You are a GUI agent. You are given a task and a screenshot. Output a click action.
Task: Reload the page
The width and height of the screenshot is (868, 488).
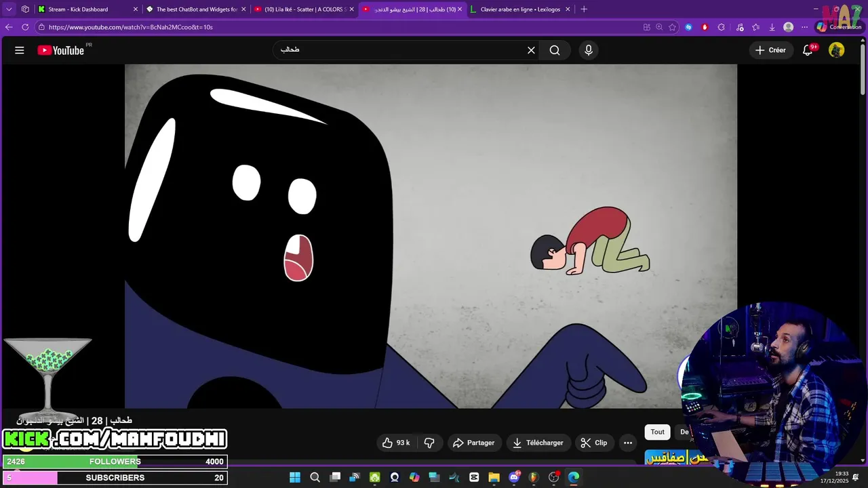click(25, 27)
